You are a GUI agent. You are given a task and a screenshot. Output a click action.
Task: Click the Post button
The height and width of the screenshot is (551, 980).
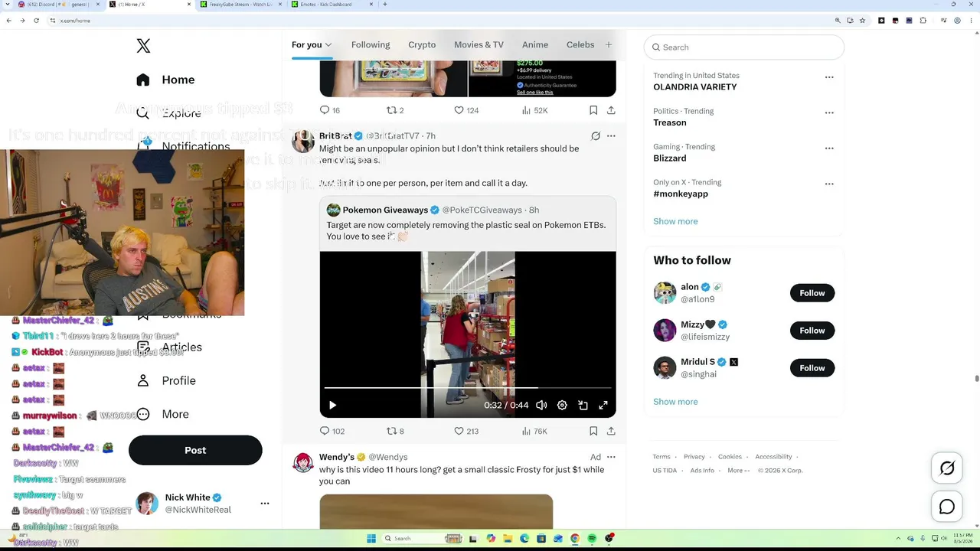[x=195, y=450]
